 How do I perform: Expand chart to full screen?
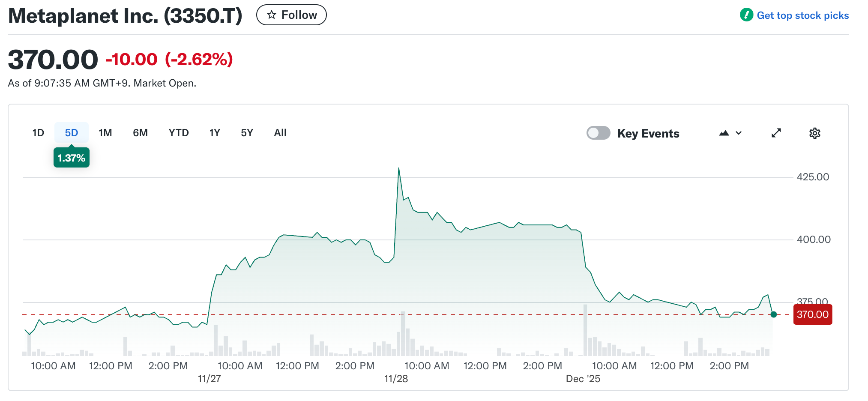[x=776, y=133]
